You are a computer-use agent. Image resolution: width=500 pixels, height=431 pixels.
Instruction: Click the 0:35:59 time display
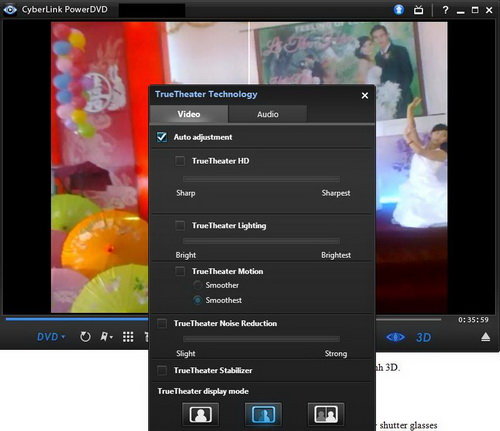pyautogui.click(x=473, y=320)
